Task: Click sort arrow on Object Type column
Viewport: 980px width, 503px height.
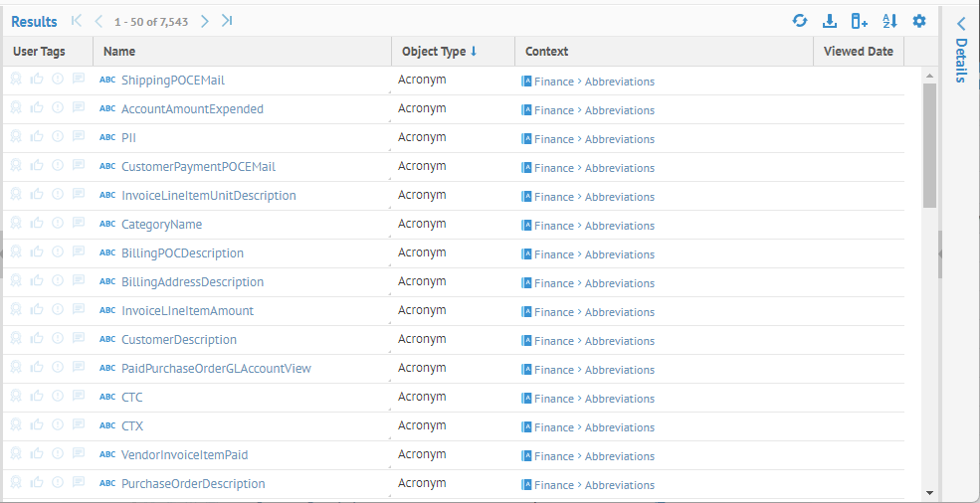Action: 474,51
